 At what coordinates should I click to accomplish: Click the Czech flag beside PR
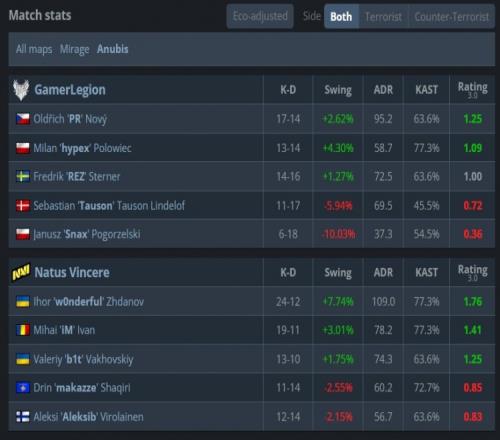23,119
